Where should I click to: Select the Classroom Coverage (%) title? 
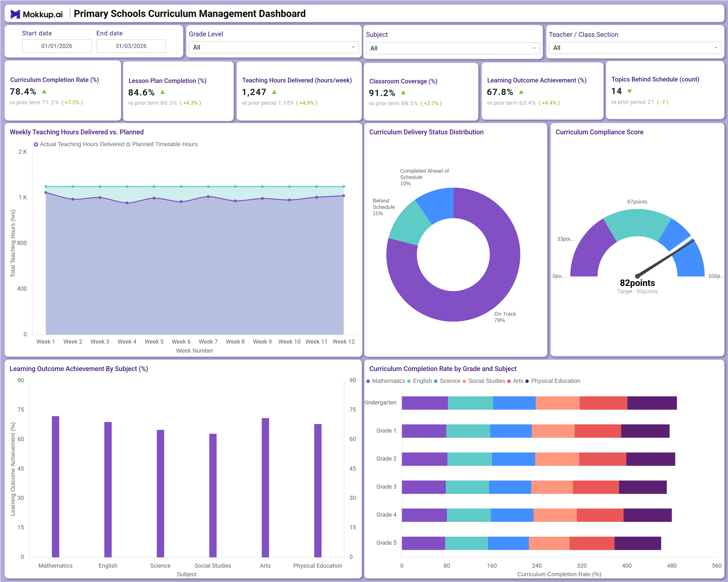[x=403, y=81]
